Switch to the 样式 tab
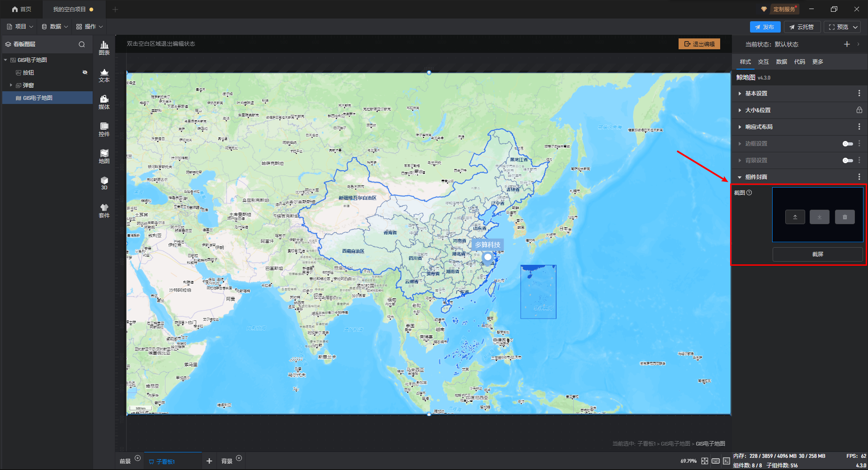The image size is (868, 470). (745, 62)
